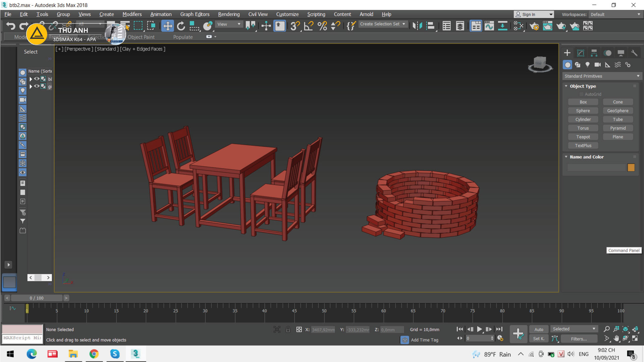
Task: Open the Rendering menu
Action: 229,14
